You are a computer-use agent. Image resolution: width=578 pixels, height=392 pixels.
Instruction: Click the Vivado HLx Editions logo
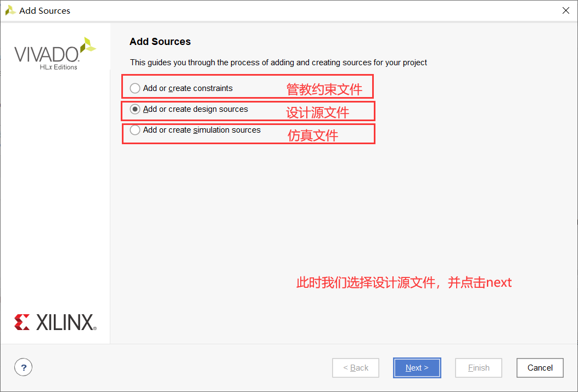coord(55,53)
